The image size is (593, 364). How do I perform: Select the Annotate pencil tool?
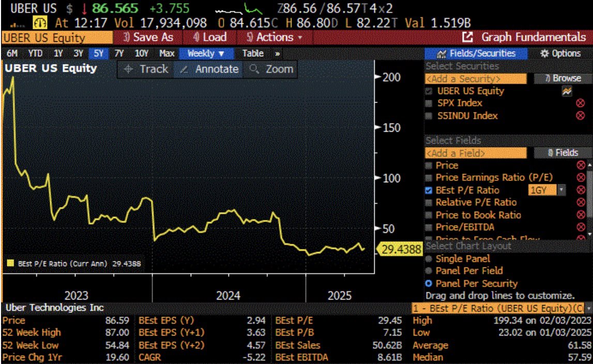click(184, 70)
